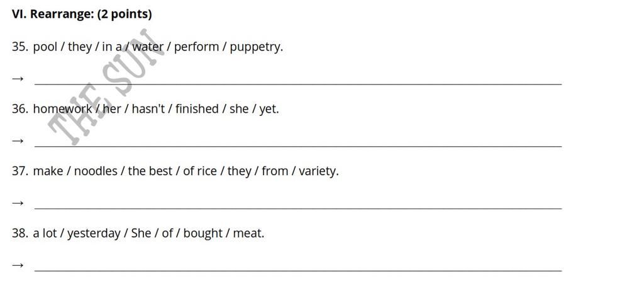Click the arrow below question 36

[x=17, y=140]
